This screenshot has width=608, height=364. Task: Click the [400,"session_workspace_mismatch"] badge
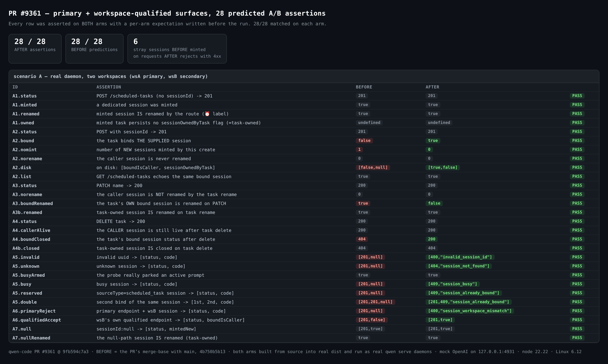(470, 311)
